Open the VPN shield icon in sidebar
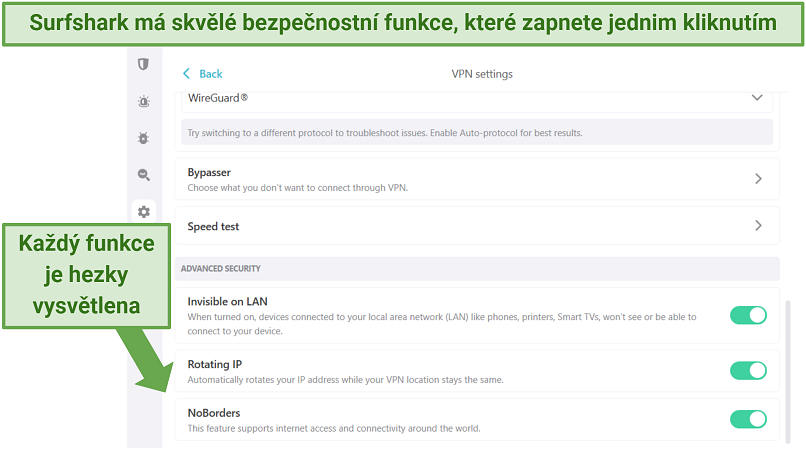The height and width of the screenshot is (450, 806). (x=143, y=64)
